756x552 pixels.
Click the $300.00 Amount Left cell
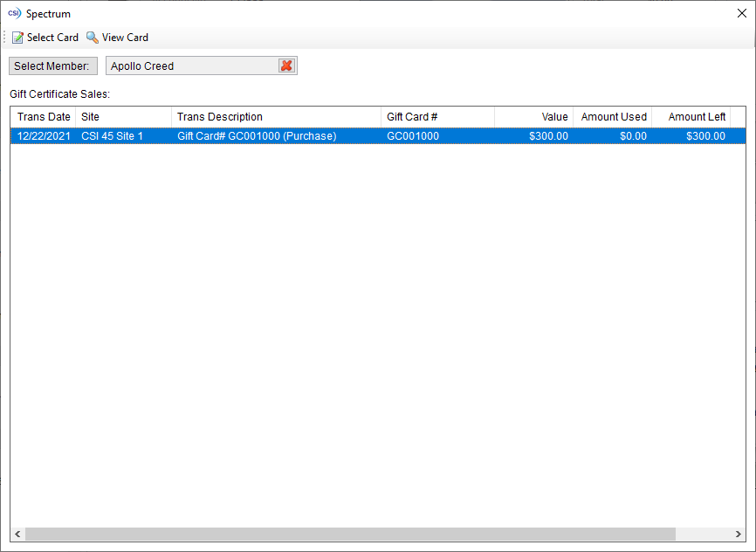pos(691,136)
